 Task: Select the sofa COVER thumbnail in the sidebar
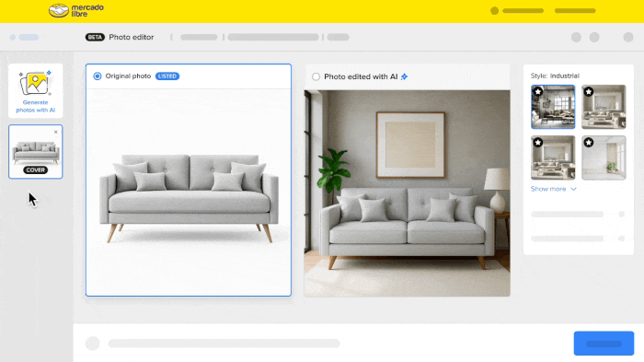tap(35, 152)
